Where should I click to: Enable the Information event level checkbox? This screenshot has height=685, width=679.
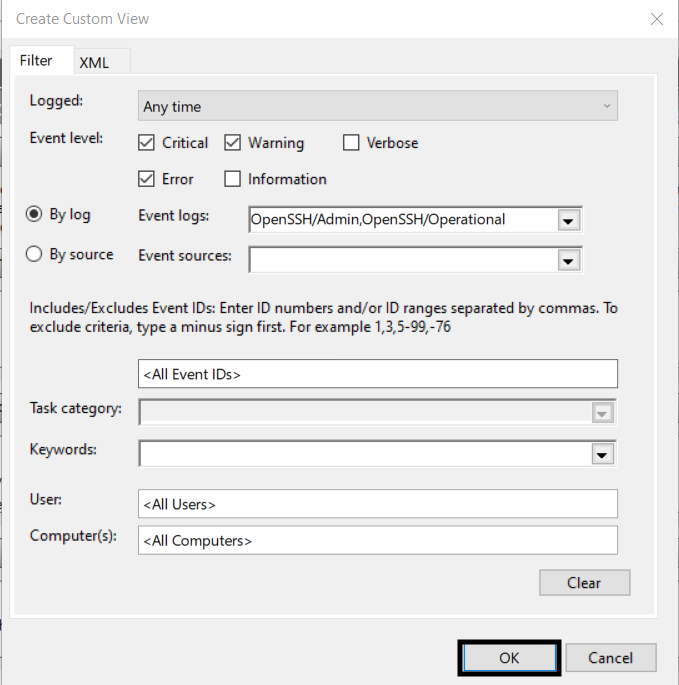pyautogui.click(x=232, y=179)
